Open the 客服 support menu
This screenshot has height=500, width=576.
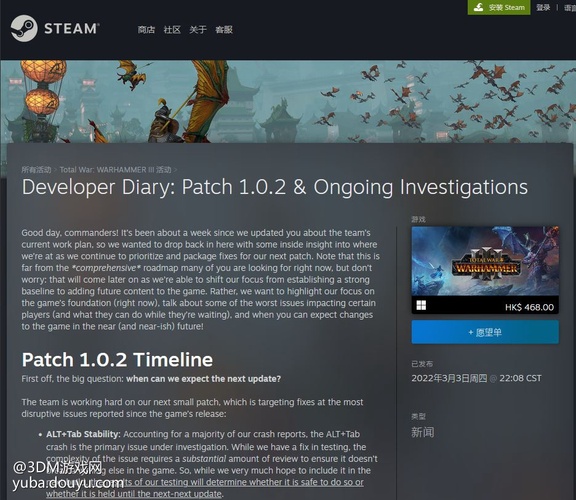(224, 29)
